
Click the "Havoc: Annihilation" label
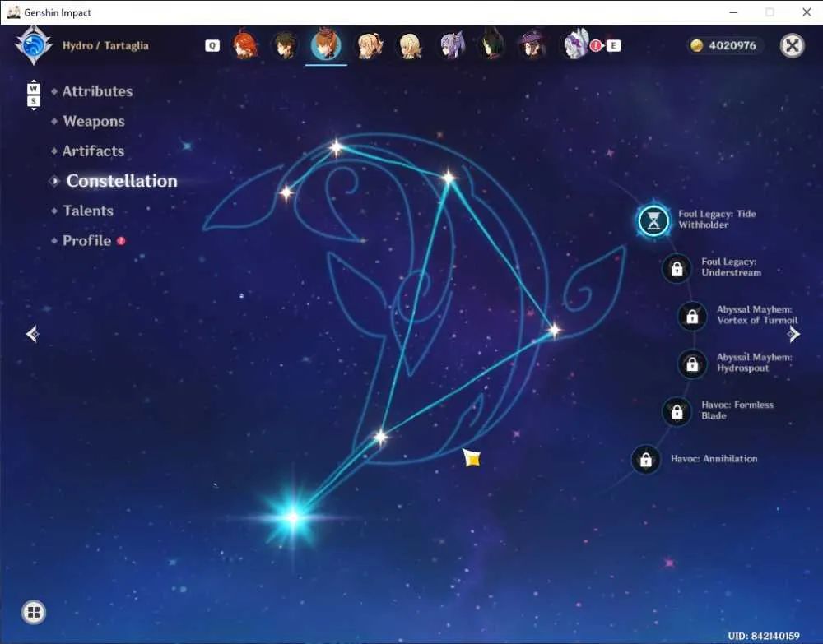click(x=714, y=459)
